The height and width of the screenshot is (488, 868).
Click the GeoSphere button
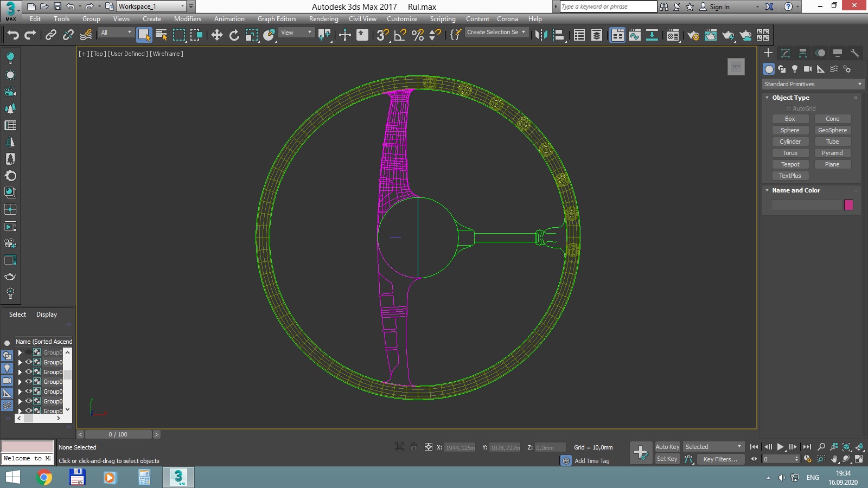click(x=832, y=130)
